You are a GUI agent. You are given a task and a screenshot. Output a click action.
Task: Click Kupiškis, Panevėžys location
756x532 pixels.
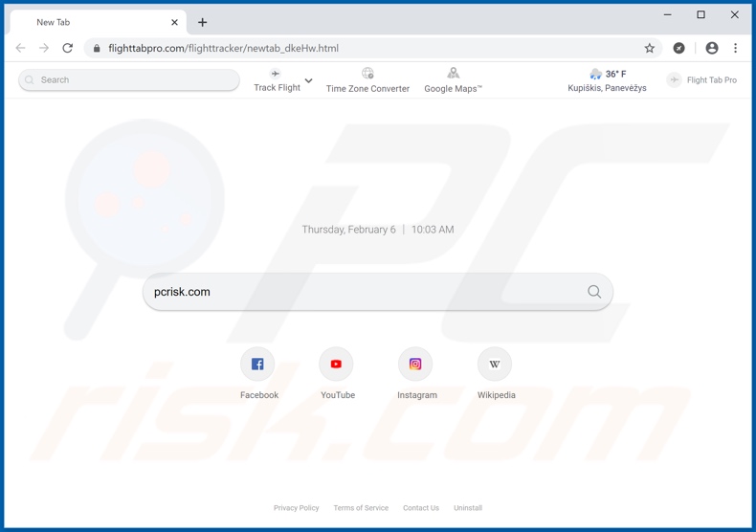[607, 88]
